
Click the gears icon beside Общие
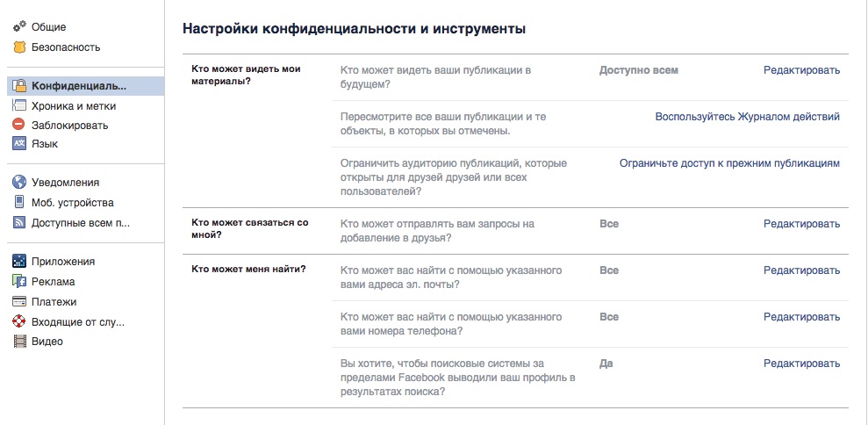(x=19, y=26)
